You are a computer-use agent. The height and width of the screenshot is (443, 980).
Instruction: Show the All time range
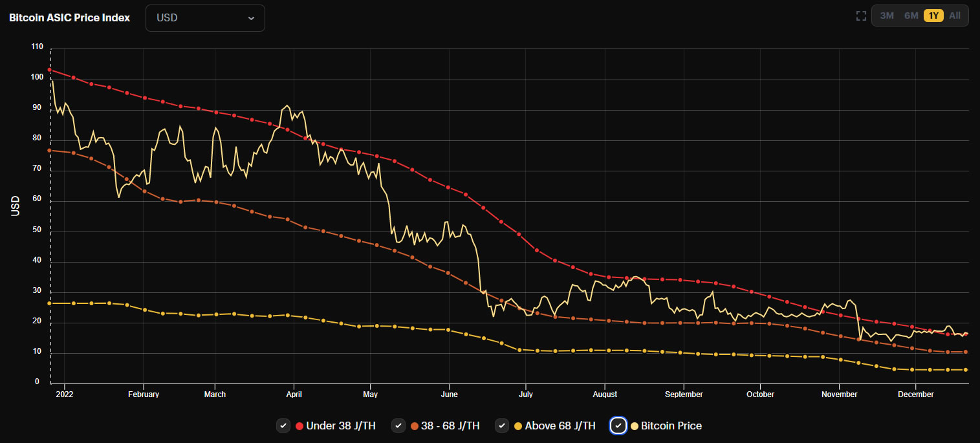[x=955, y=16]
